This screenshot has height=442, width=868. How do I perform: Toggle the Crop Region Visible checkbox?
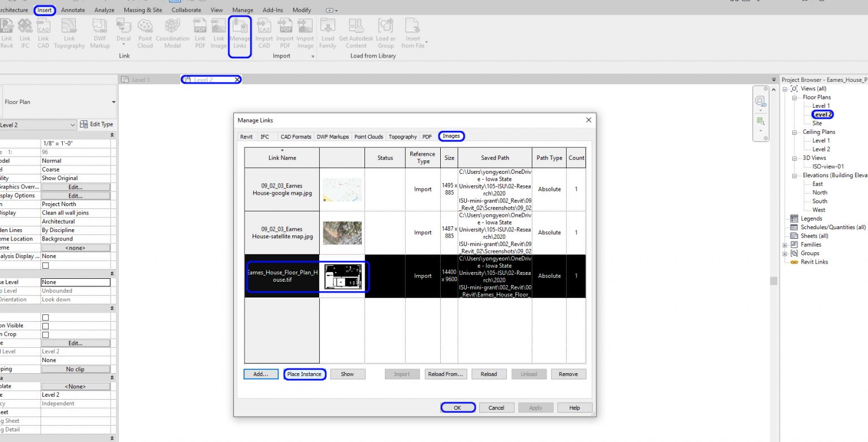coord(46,325)
